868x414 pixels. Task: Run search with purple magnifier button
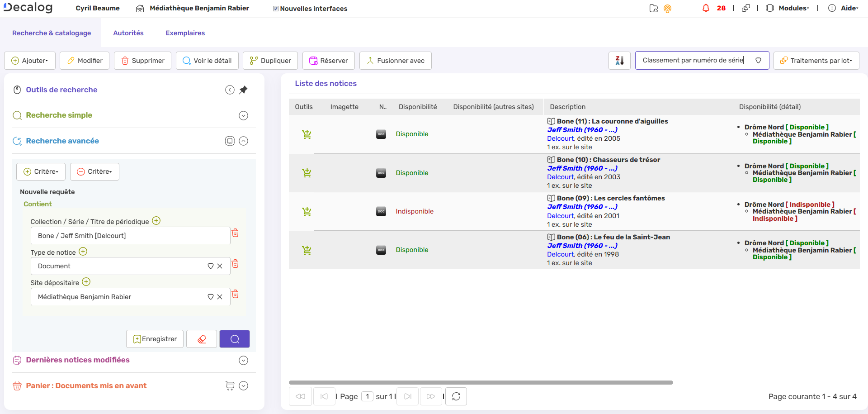tap(234, 339)
